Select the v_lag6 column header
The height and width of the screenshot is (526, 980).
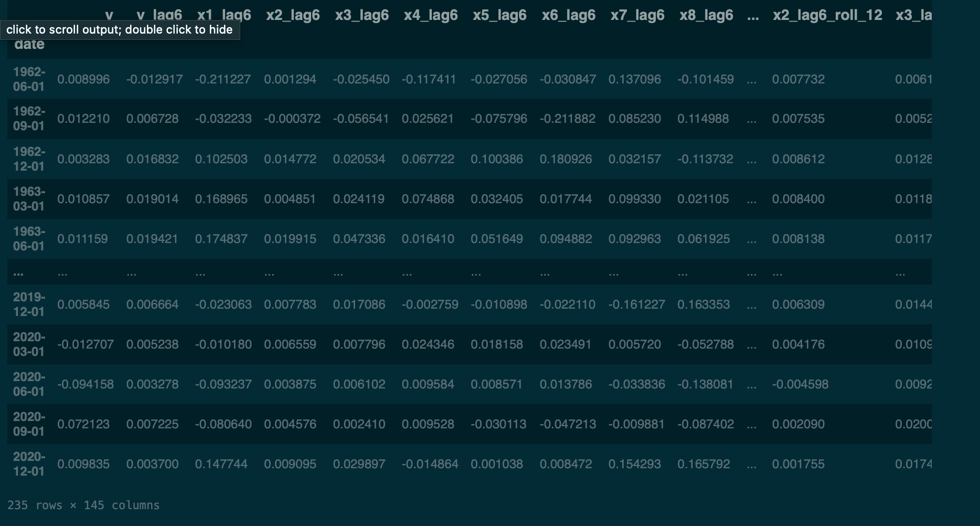tap(159, 15)
